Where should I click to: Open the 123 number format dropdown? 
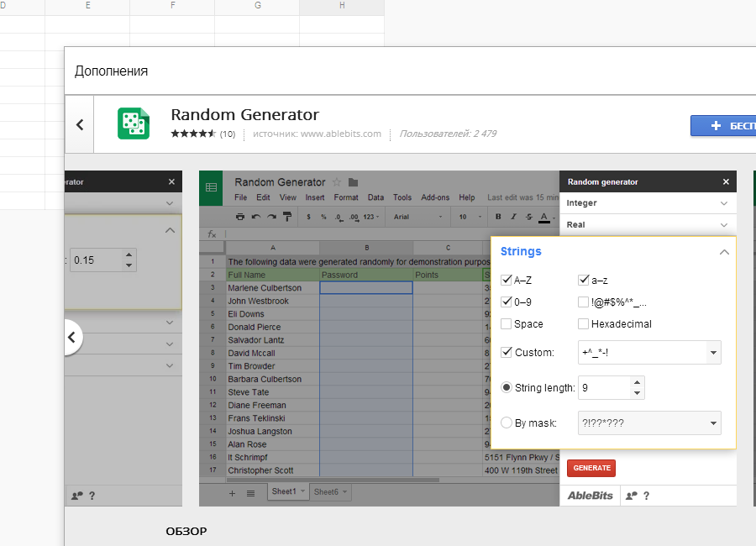371,217
